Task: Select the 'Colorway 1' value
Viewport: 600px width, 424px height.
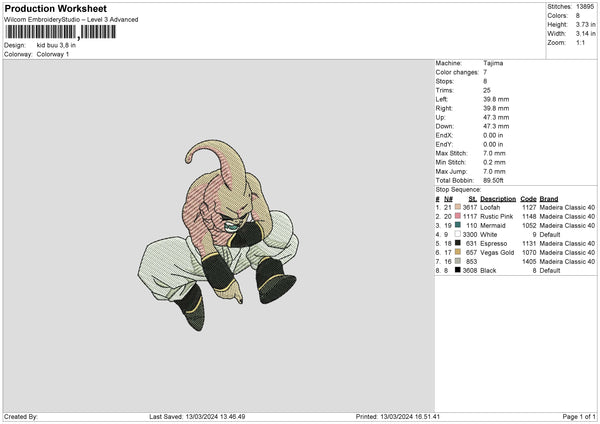Action: click(x=53, y=54)
